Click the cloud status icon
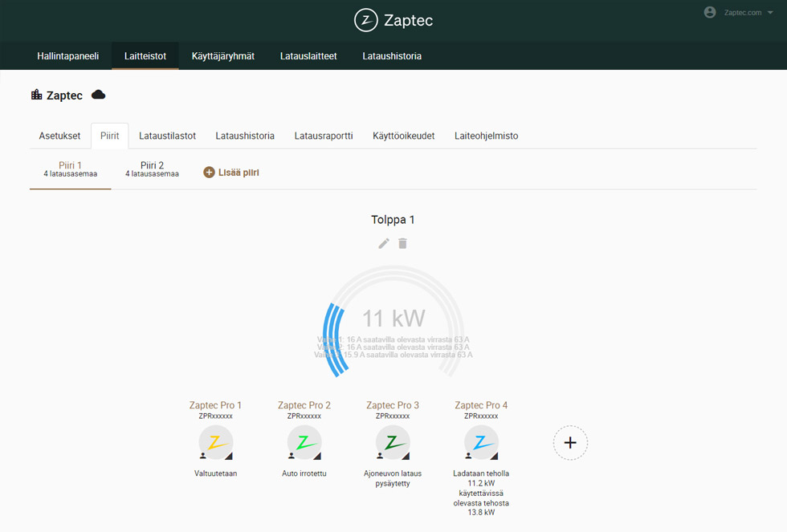Viewport: 787px width, 532px height. [98, 95]
